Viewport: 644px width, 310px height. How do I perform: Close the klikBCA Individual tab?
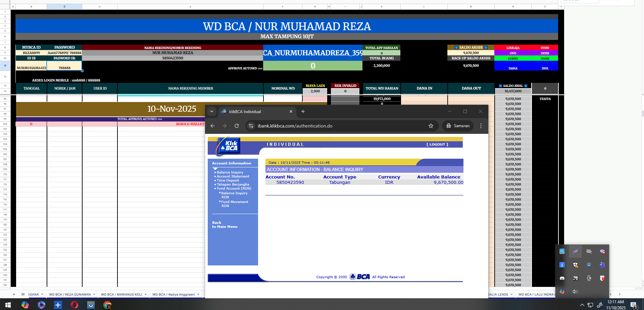[291, 111]
